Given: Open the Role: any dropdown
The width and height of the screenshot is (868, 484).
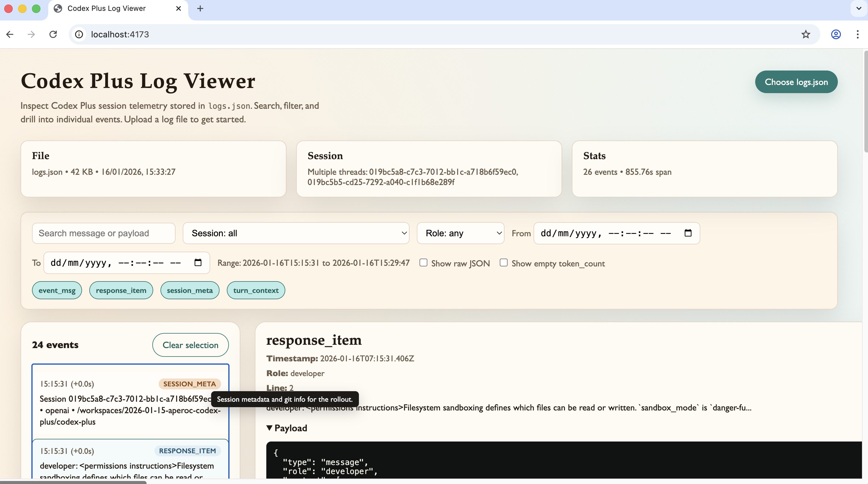Looking at the screenshot, I should (x=460, y=233).
